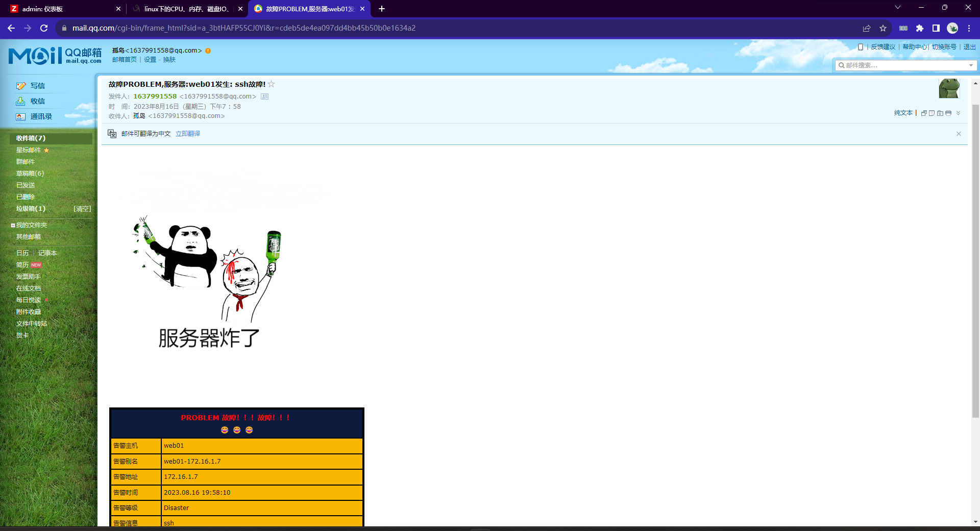Click 退出 to log out
Viewport: 980px width, 531px height.
coord(970,47)
